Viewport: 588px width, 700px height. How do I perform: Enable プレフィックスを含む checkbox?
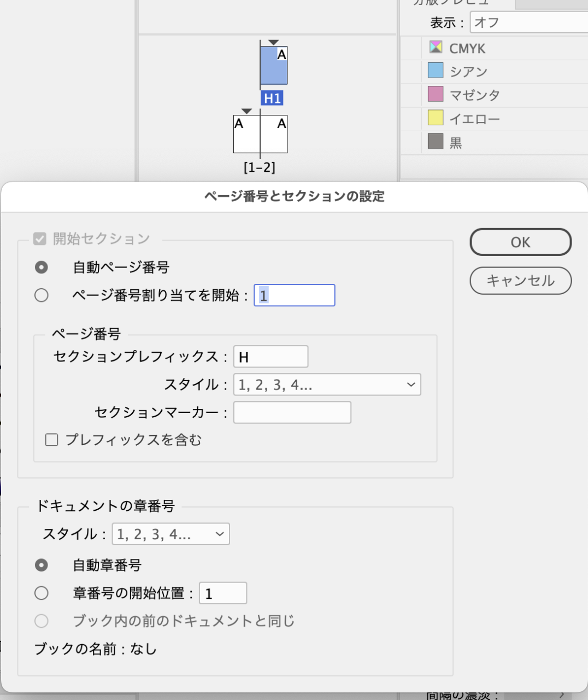pos(52,440)
